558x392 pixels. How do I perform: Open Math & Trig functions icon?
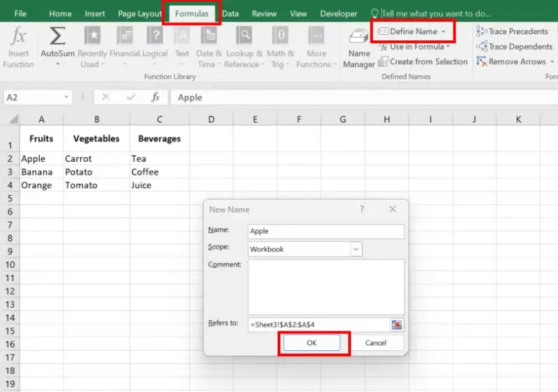[280, 36]
